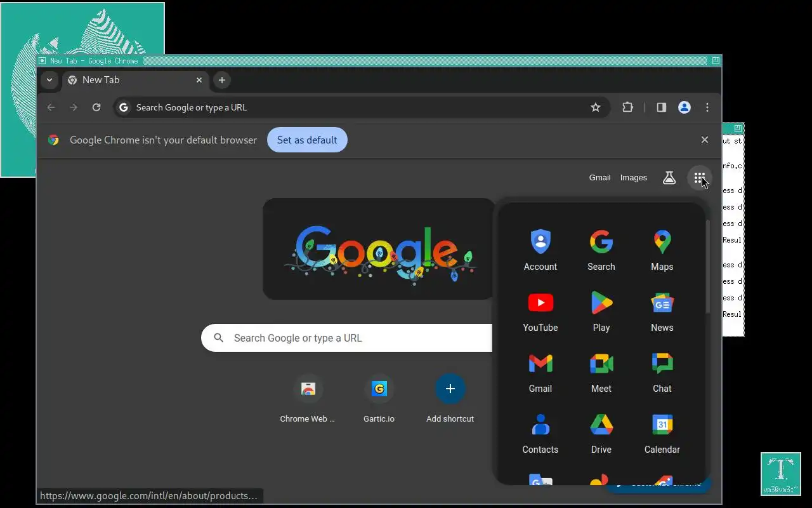The height and width of the screenshot is (508, 812).
Task: Open the Gartic.io shortcut
Action: [x=379, y=398]
